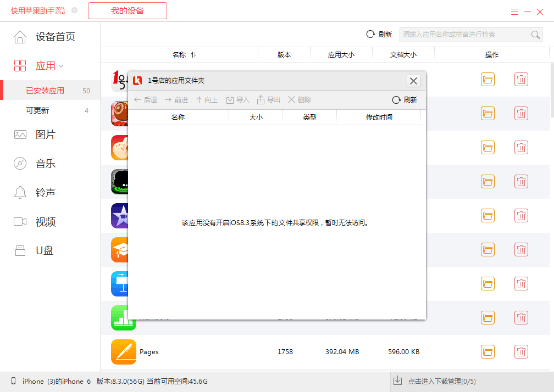Open folder icon for guitar app row
The width and height of the screenshot is (554, 392).
click(x=487, y=148)
